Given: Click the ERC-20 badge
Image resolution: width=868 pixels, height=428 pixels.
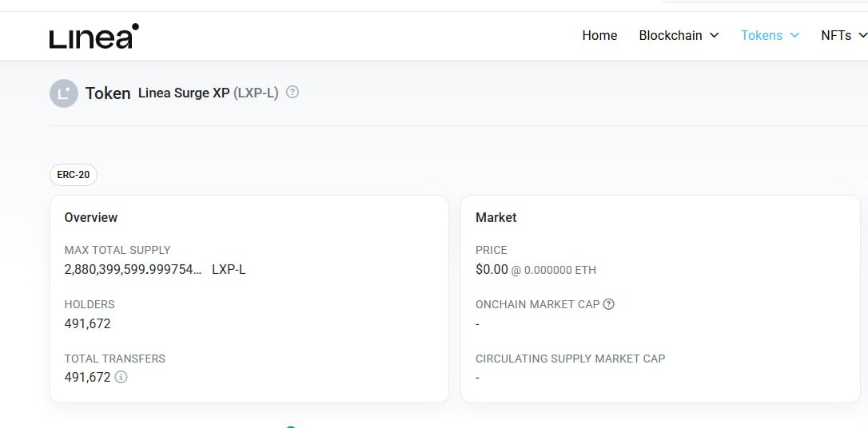Looking at the screenshot, I should [74, 175].
